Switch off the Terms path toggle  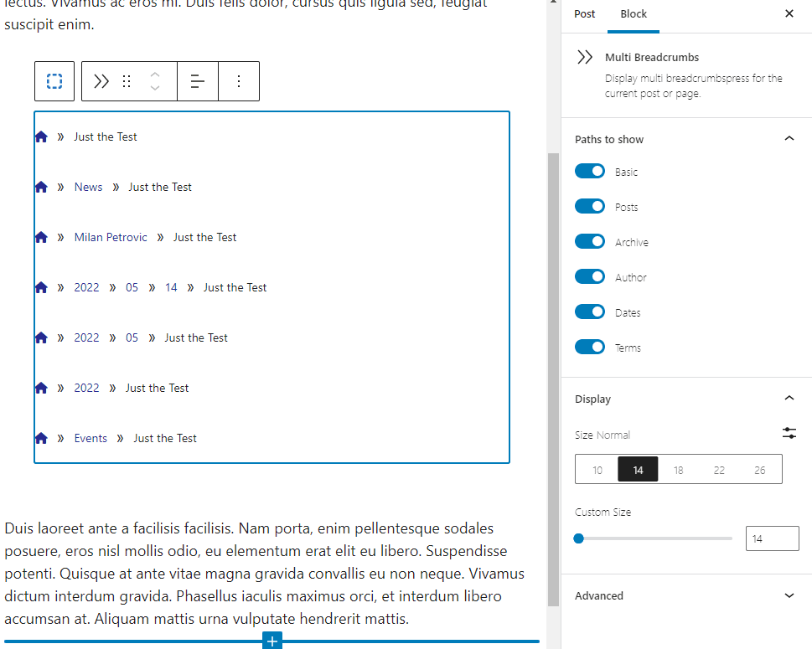pyautogui.click(x=589, y=348)
